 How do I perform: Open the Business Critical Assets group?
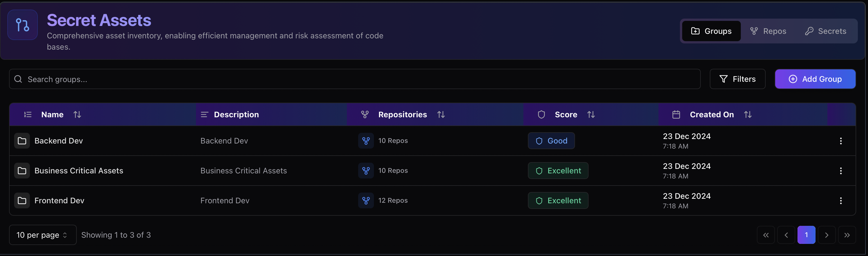click(x=78, y=171)
